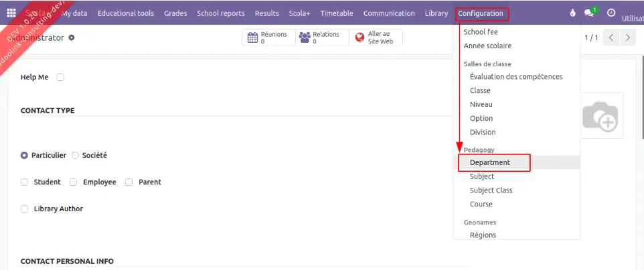Choose Année scolaire from the menu

(487, 46)
